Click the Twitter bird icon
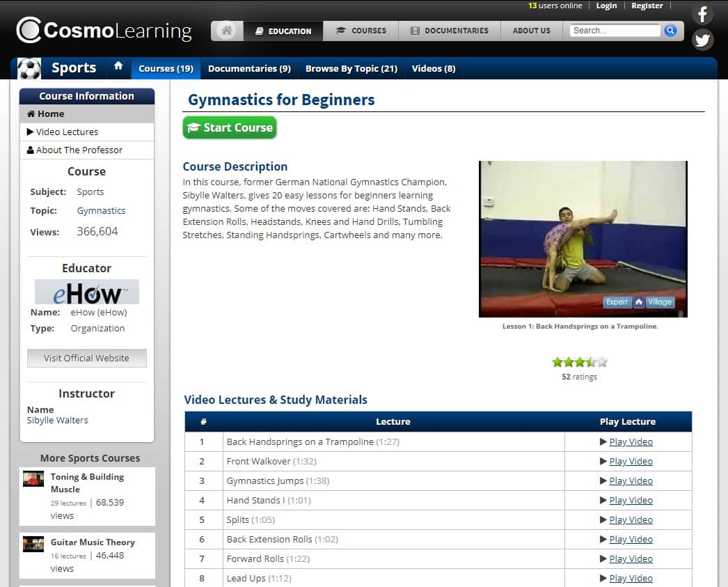Image resolution: width=728 pixels, height=587 pixels. click(x=702, y=40)
